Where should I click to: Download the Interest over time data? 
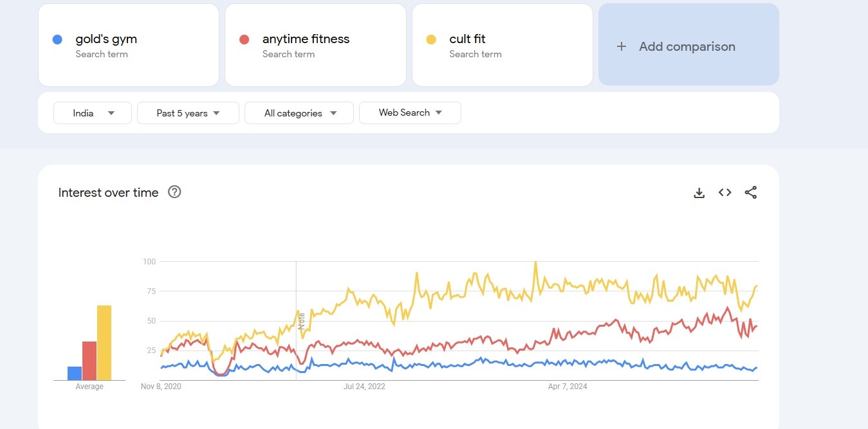click(699, 192)
